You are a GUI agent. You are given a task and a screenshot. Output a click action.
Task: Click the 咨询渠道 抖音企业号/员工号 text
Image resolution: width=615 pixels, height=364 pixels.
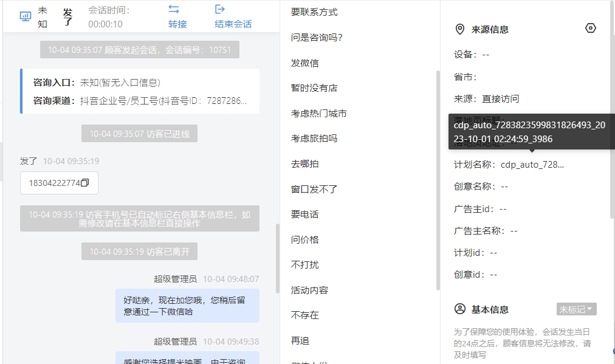163,101
